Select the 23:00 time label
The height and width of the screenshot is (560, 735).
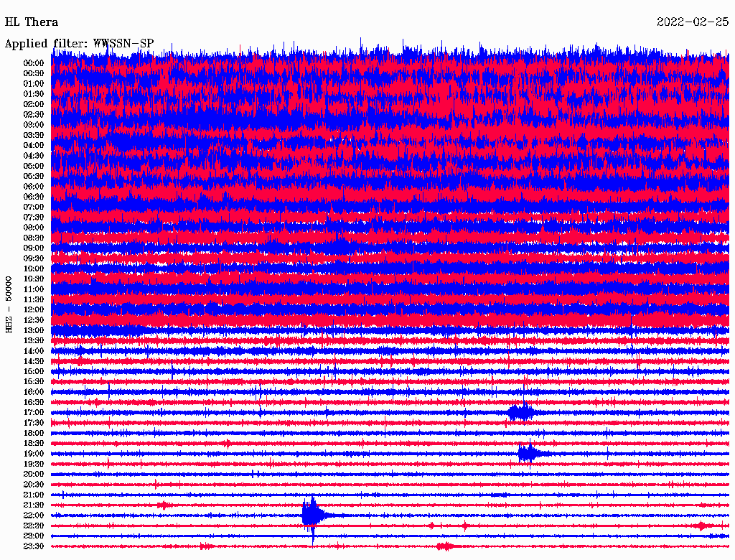pos(34,536)
